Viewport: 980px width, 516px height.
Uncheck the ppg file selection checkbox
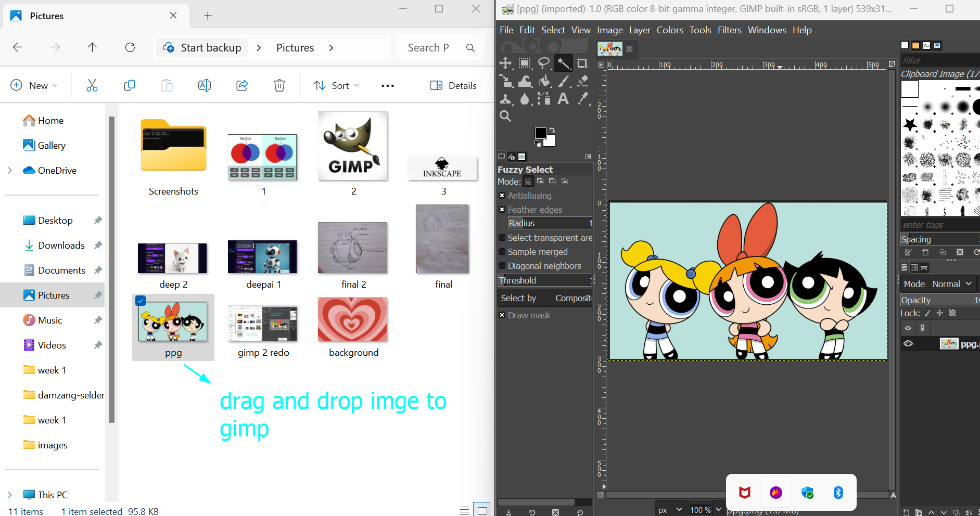(x=141, y=301)
